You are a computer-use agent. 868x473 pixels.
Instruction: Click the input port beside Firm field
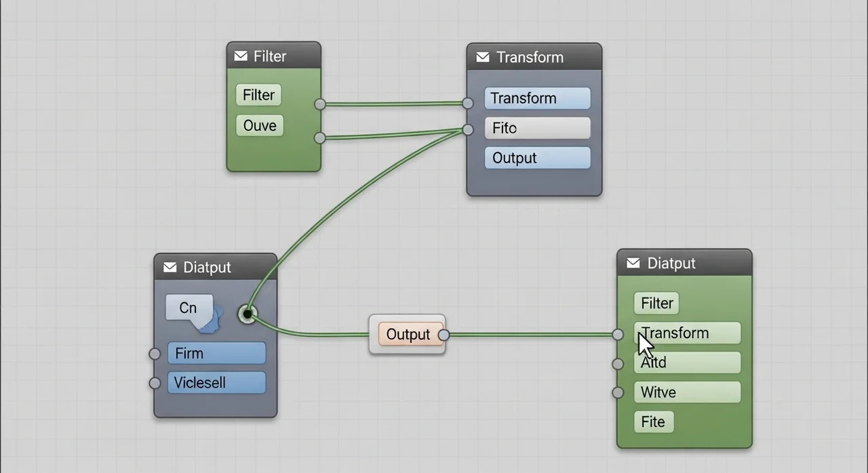pyautogui.click(x=155, y=354)
